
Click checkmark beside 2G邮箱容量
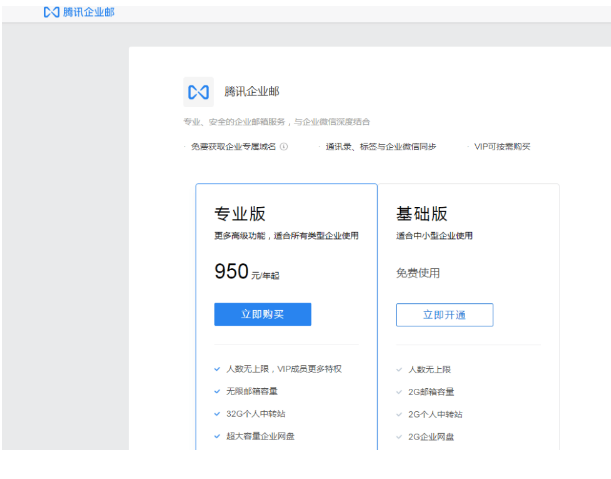point(399,392)
